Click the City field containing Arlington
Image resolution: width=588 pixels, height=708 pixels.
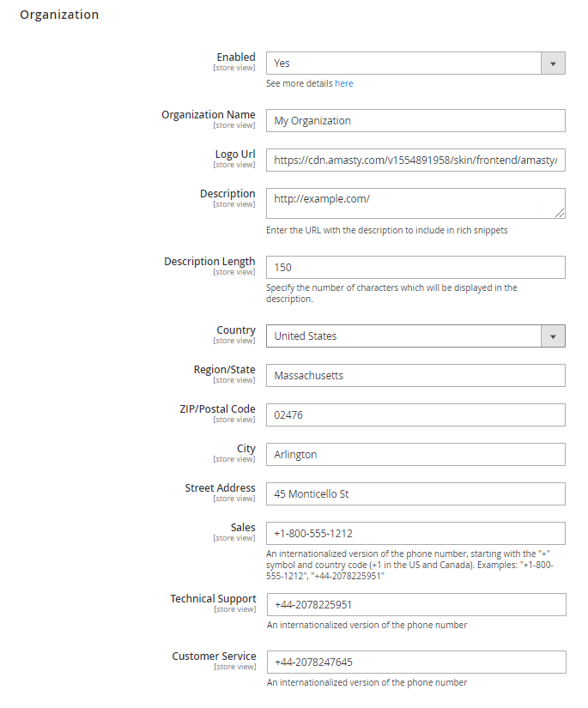coord(415,455)
